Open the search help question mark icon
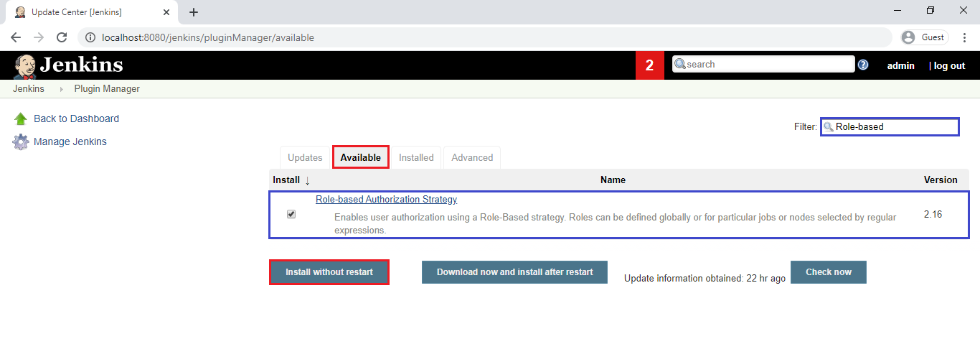 863,65
